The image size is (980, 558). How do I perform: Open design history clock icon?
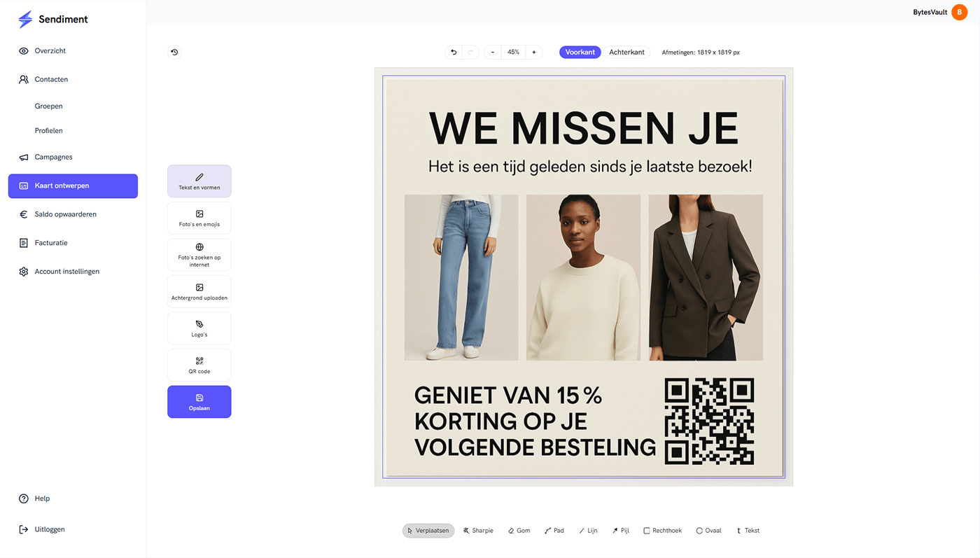(174, 52)
